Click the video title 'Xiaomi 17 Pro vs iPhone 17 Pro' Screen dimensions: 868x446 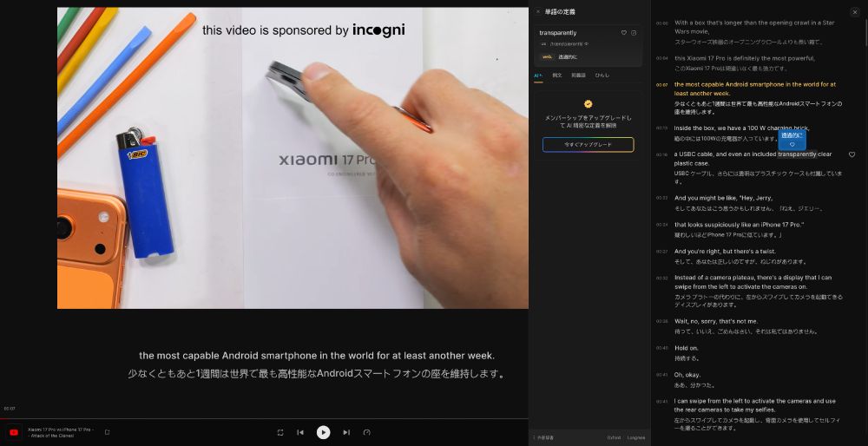[x=61, y=432]
